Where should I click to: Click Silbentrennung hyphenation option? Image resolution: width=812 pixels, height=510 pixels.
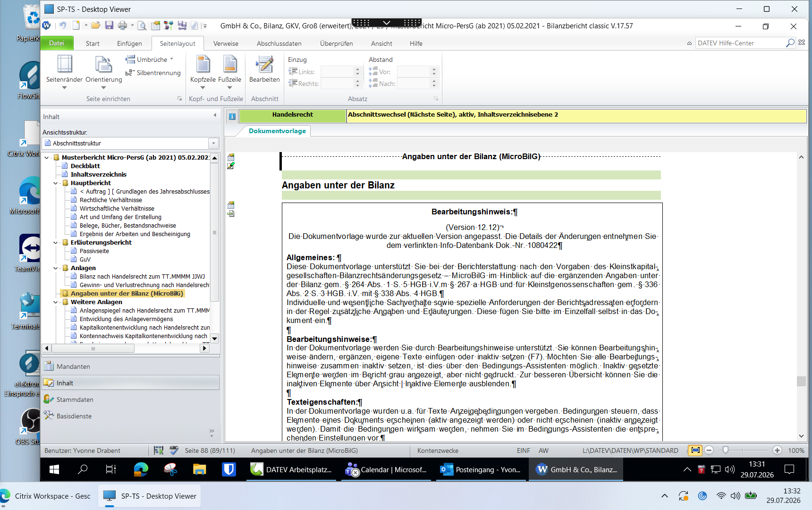click(153, 73)
